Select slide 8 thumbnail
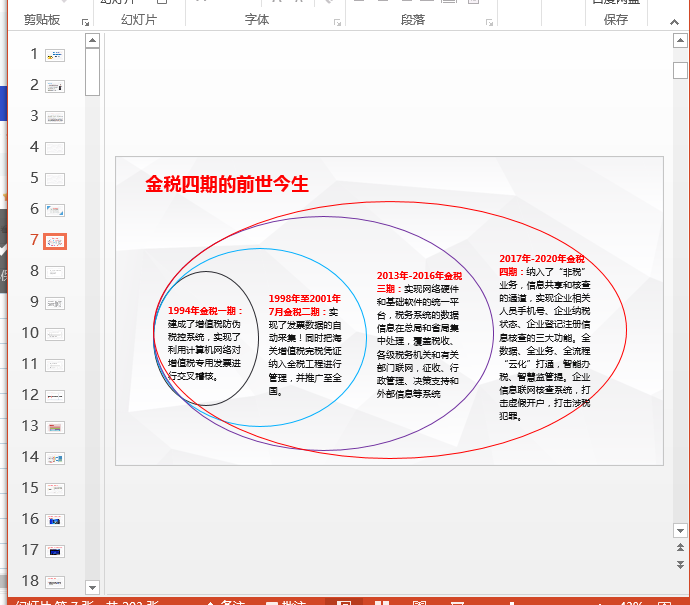 pos(55,272)
